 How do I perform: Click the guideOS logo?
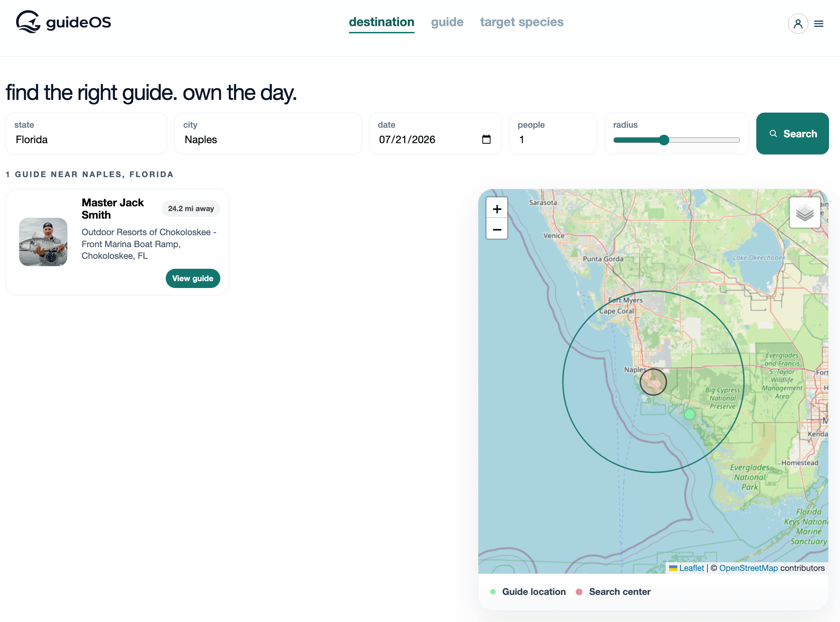(x=63, y=22)
